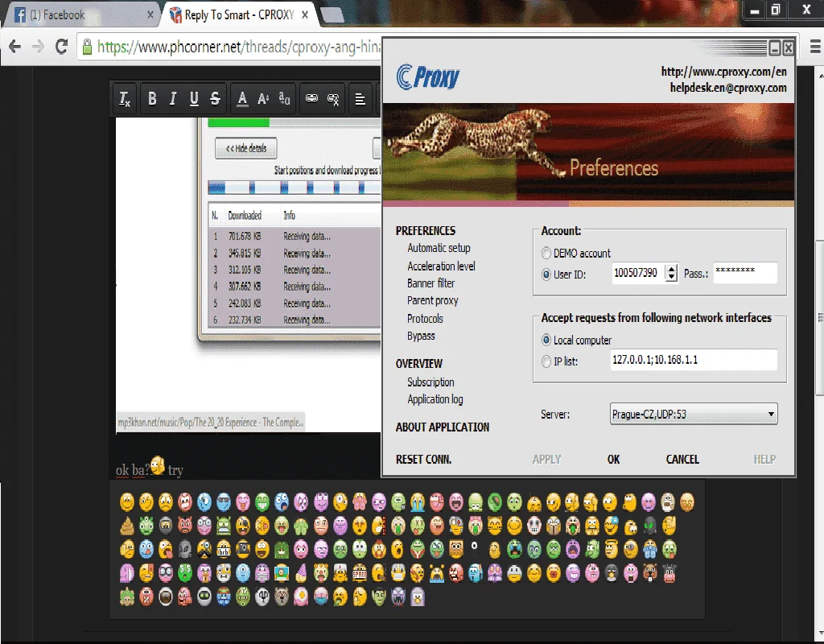Image resolution: width=824 pixels, height=644 pixels.
Task: Insert the first yellow smiley in top row
Action: point(127,502)
